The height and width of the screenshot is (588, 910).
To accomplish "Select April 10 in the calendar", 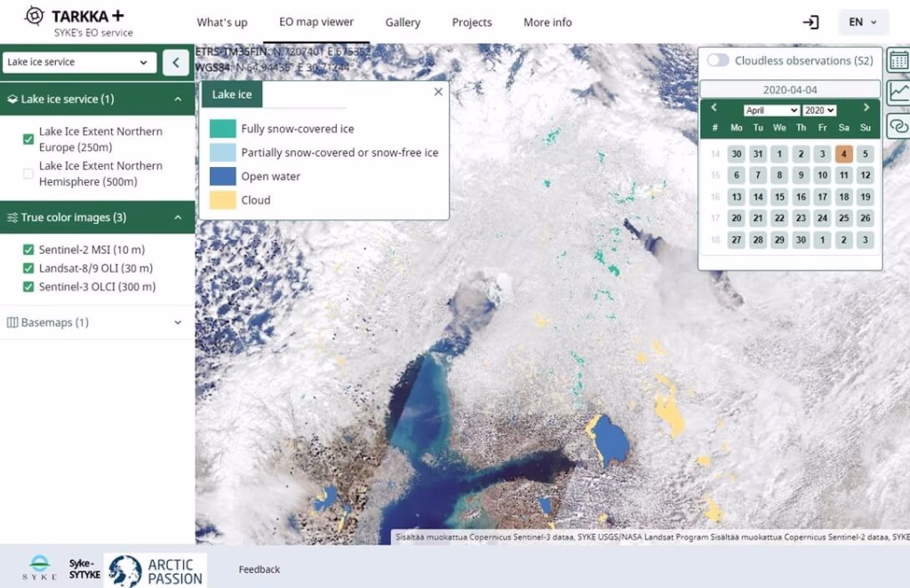I will tap(822, 175).
